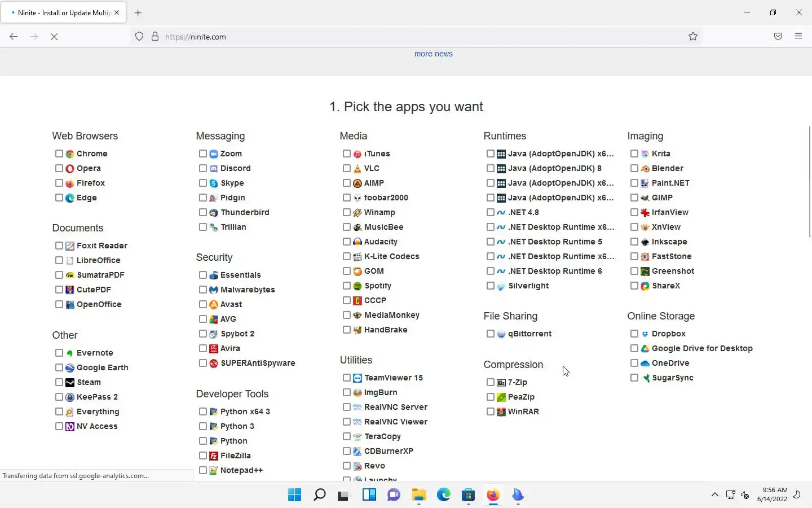The height and width of the screenshot is (508, 812).
Task: Open taskbar search magnifier
Action: click(319, 495)
